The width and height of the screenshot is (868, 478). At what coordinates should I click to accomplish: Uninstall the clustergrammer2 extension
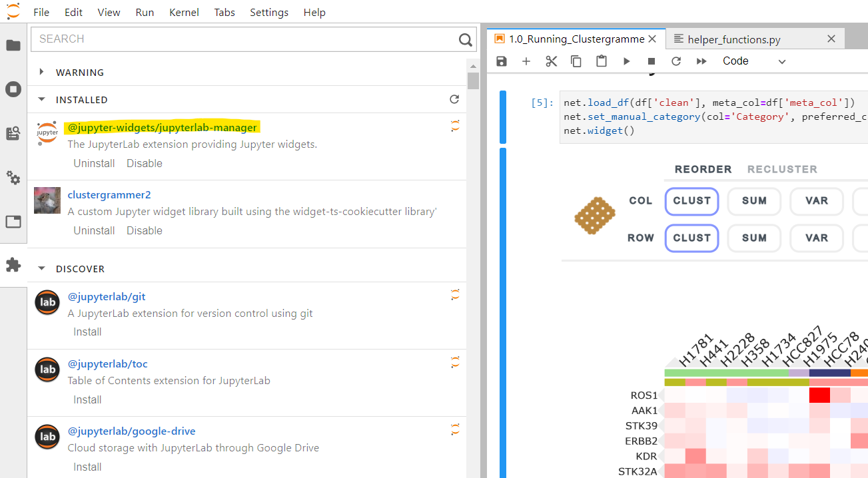click(x=94, y=230)
